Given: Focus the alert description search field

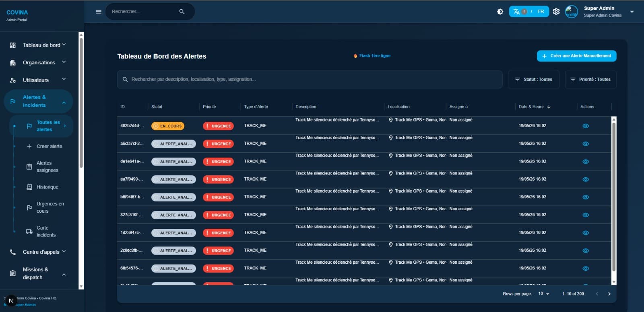Looking at the screenshot, I should 310,80.
